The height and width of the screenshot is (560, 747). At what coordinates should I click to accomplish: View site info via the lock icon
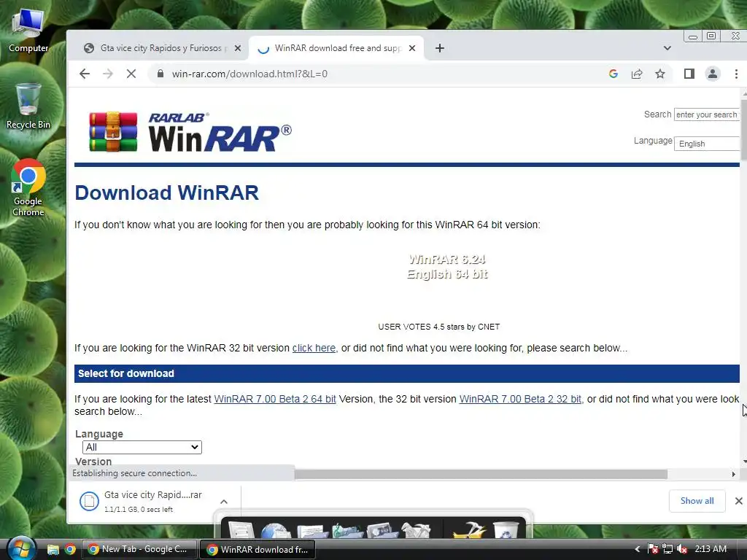pos(160,74)
